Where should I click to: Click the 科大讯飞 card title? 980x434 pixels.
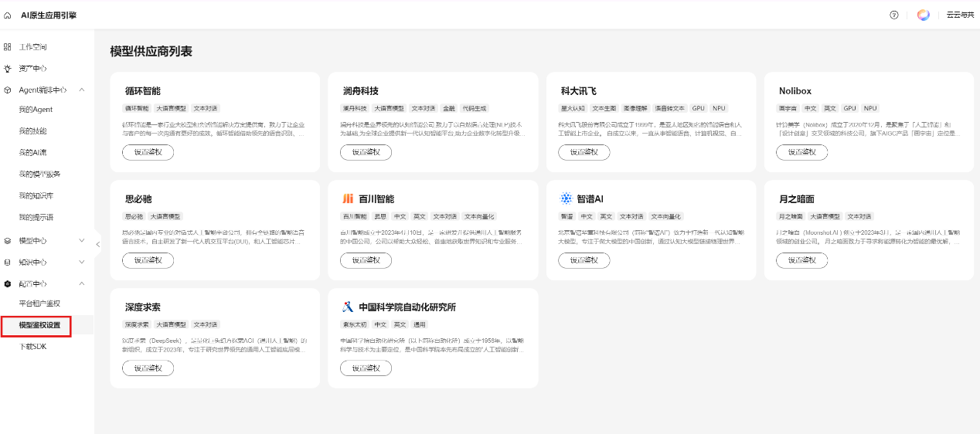[x=579, y=91]
